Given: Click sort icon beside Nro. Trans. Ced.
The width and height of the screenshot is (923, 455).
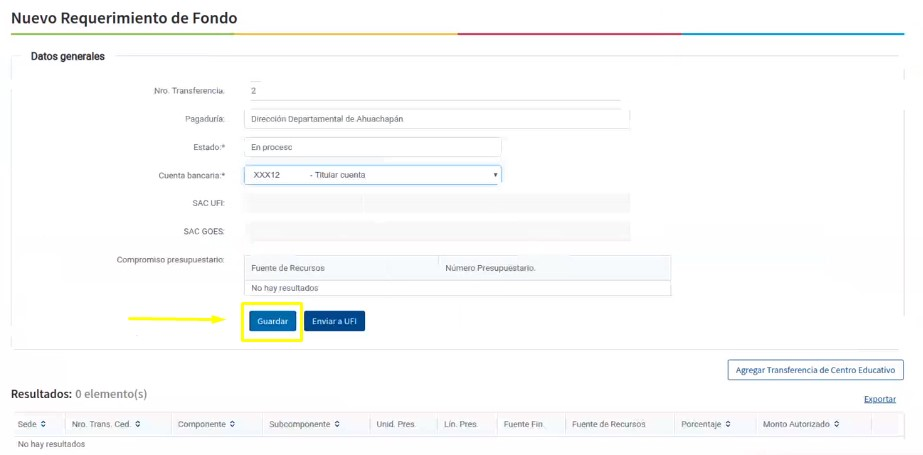Looking at the screenshot, I should (137, 424).
